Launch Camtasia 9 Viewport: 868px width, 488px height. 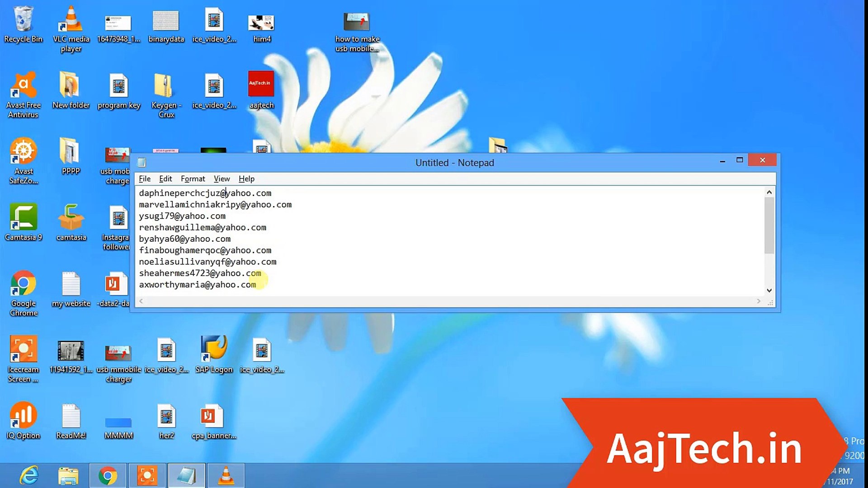pyautogui.click(x=23, y=217)
